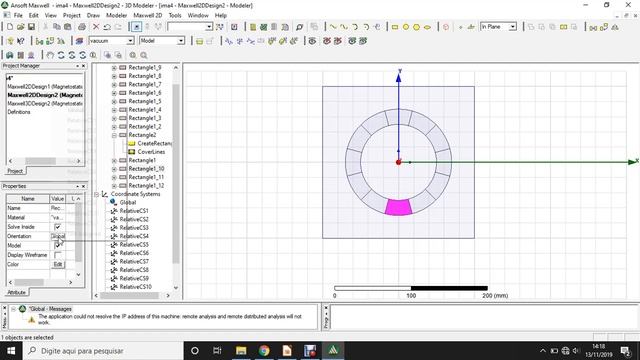The height and width of the screenshot is (360, 640).
Task: Click the help pointer question mark icon
Action: pyautogui.click(x=21, y=41)
